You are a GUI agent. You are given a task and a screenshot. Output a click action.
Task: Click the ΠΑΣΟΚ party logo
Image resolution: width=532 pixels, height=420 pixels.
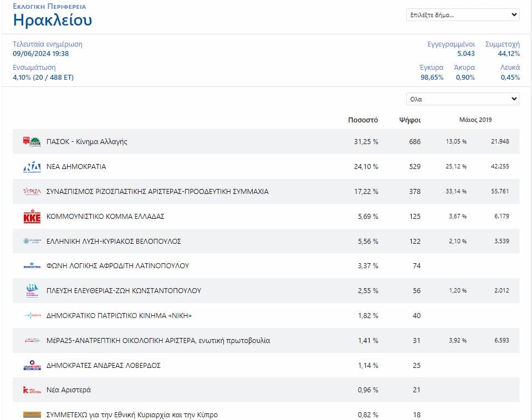(x=32, y=141)
